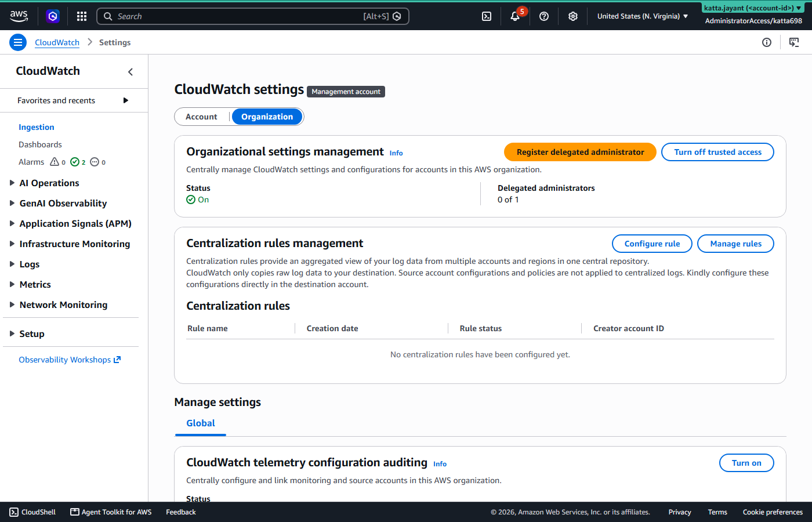The height and width of the screenshot is (522, 812).
Task: Open Privacy link in footer
Action: click(x=680, y=512)
